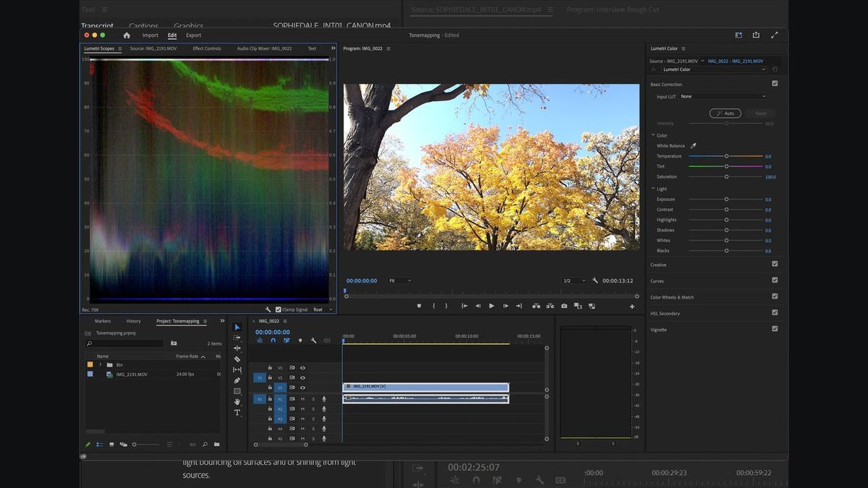The image size is (868, 488).
Task: Open the 1/2 playback resolution dropdown
Action: [574, 281]
